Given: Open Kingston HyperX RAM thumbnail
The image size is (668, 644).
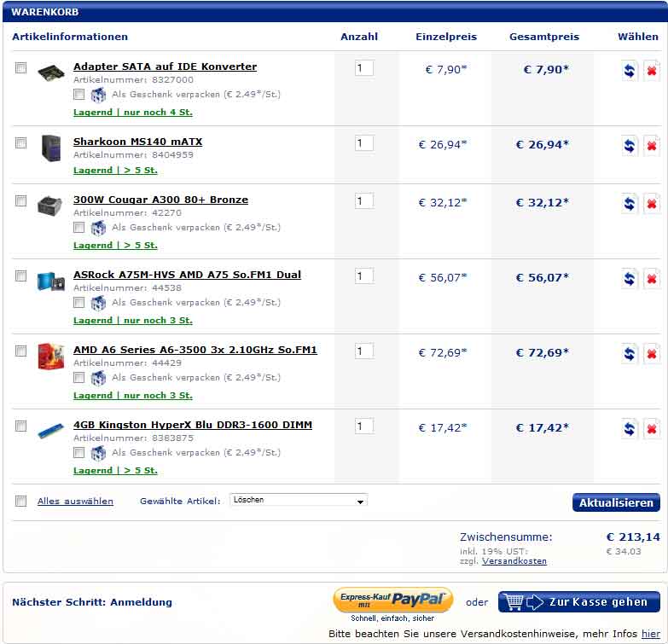Looking at the screenshot, I should tap(50, 431).
